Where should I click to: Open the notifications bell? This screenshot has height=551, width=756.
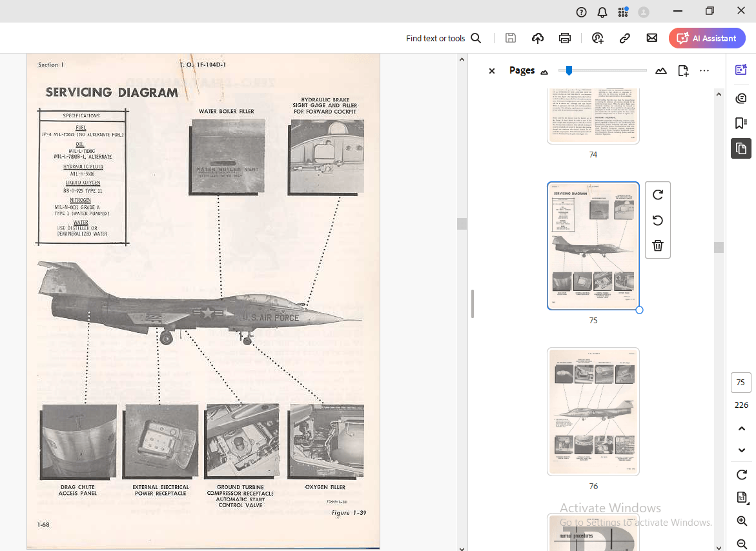click(602, 12)
